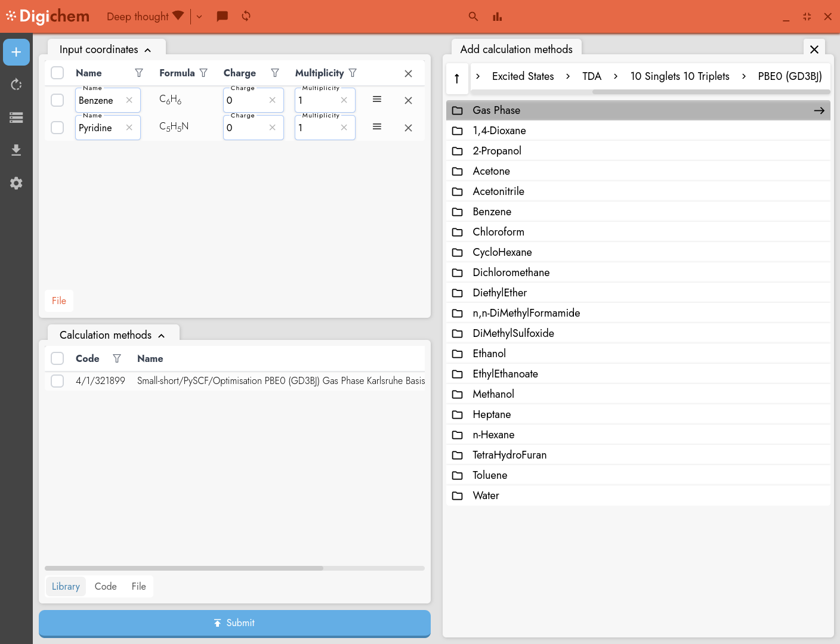
Task: Collapse the Calculation methods panel
Action: pyautogui.click(x=162, y=336)
